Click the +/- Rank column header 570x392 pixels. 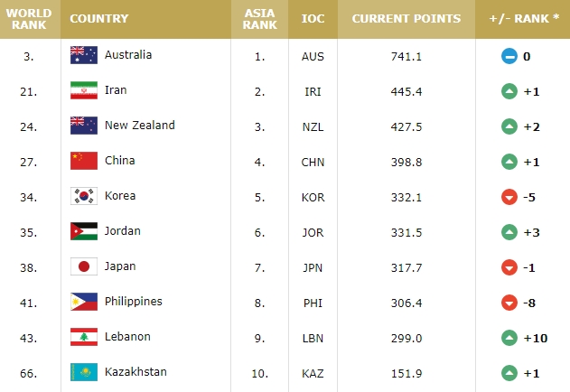click(x=523, y=19)
